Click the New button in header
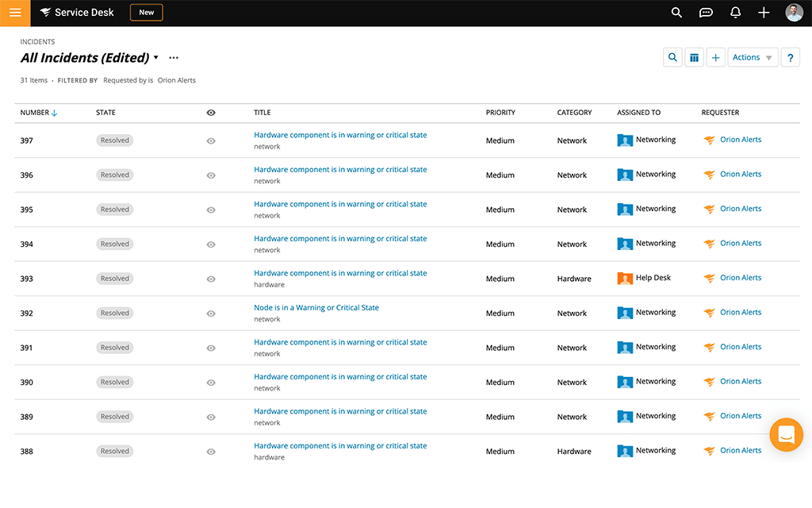The width and height of the screenshot is (812, 508). click(147, 13)
